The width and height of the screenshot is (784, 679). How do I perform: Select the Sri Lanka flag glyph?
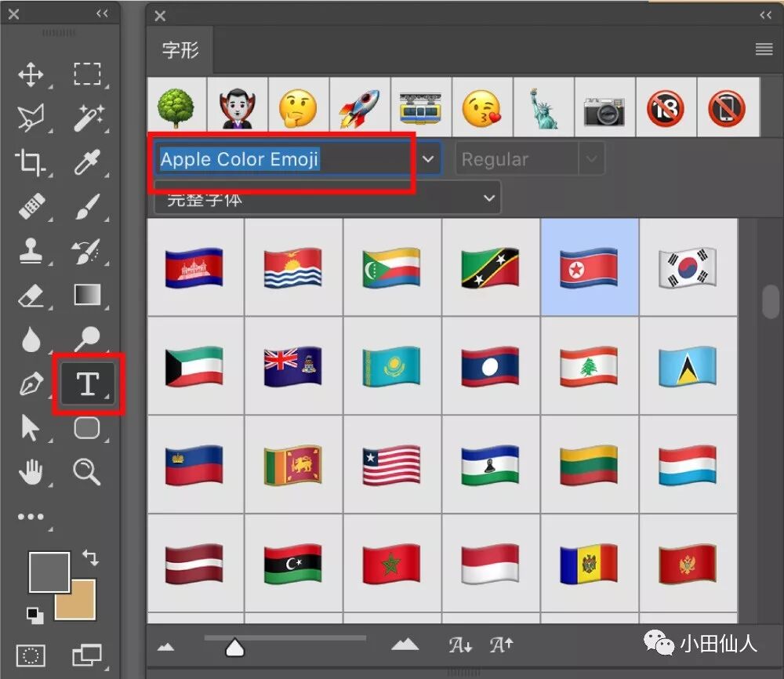293,464
